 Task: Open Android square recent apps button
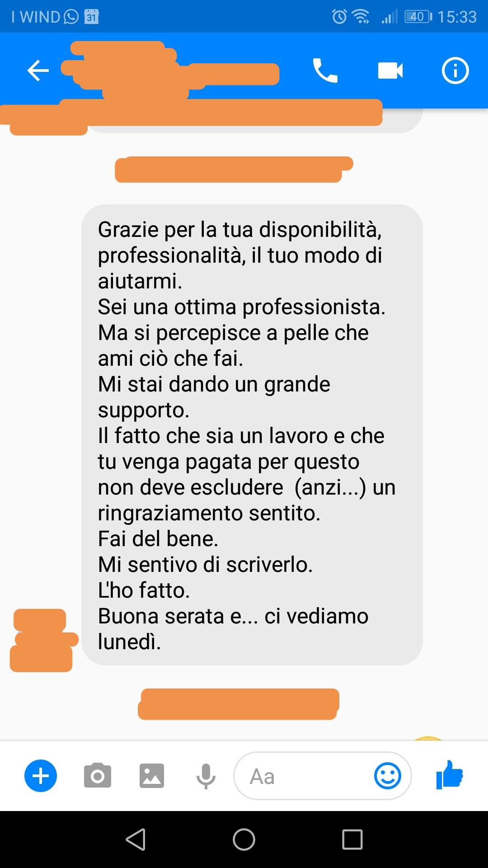(352, 840)
